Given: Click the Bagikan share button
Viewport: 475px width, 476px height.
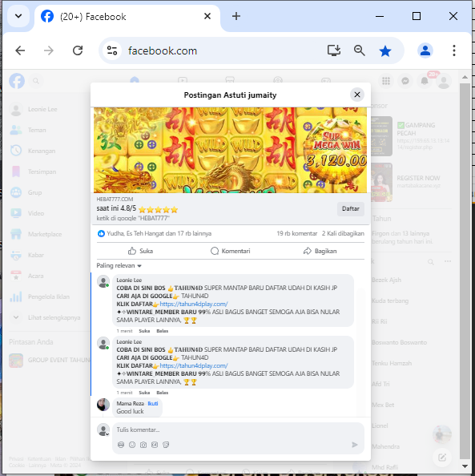Looking at the screenshot, I should [x=320, y=251].
